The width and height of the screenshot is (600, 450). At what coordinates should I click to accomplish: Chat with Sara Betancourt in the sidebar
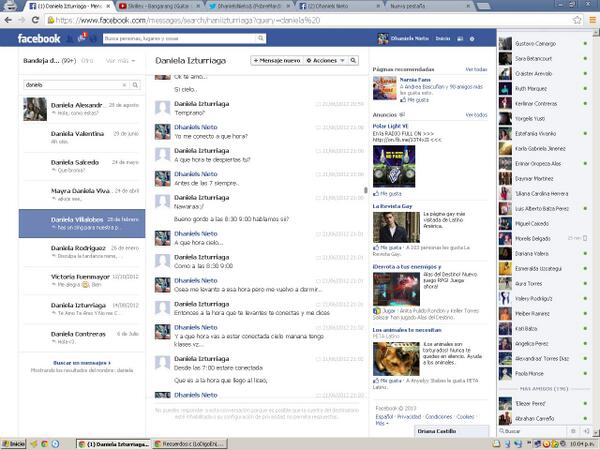tap(544, 59)
